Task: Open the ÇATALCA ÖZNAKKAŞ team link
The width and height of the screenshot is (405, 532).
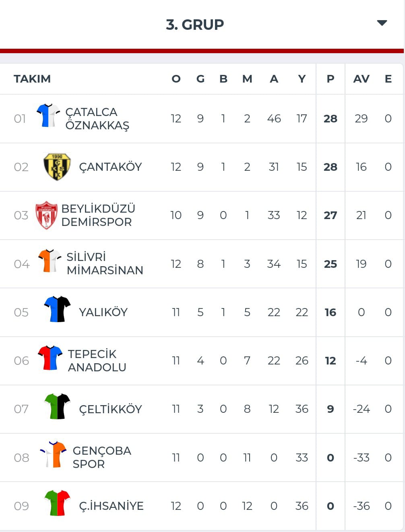Action: coord(97,118)
